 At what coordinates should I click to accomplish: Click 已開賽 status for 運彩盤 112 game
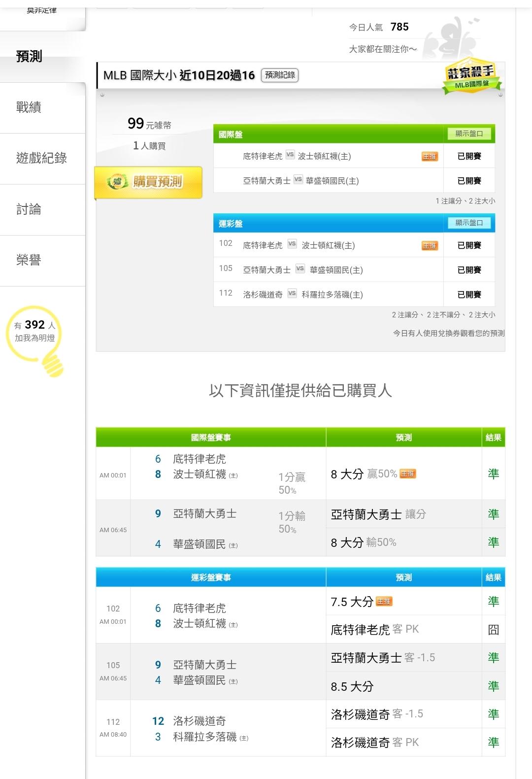469,295
